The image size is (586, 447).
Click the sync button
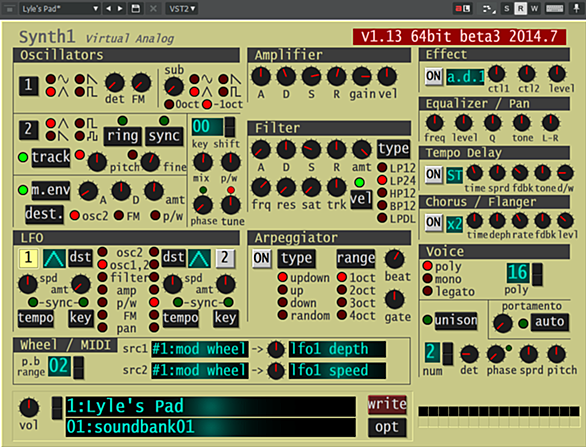(x=164, y=136)
